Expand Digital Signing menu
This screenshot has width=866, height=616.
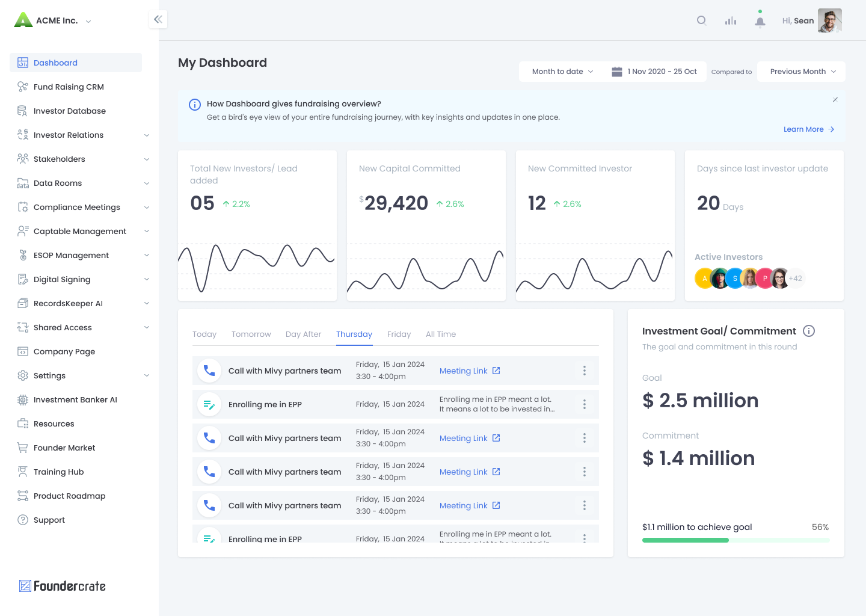(x=147, y=279)
